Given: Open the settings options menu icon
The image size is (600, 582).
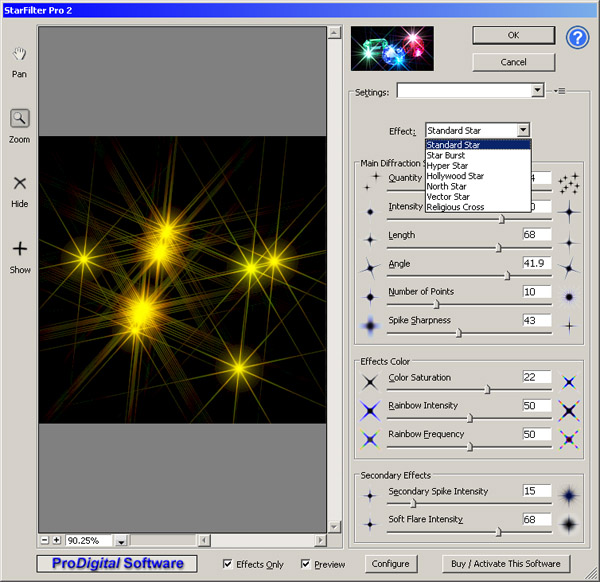Looking at the screenshot, I should [559, 91].
